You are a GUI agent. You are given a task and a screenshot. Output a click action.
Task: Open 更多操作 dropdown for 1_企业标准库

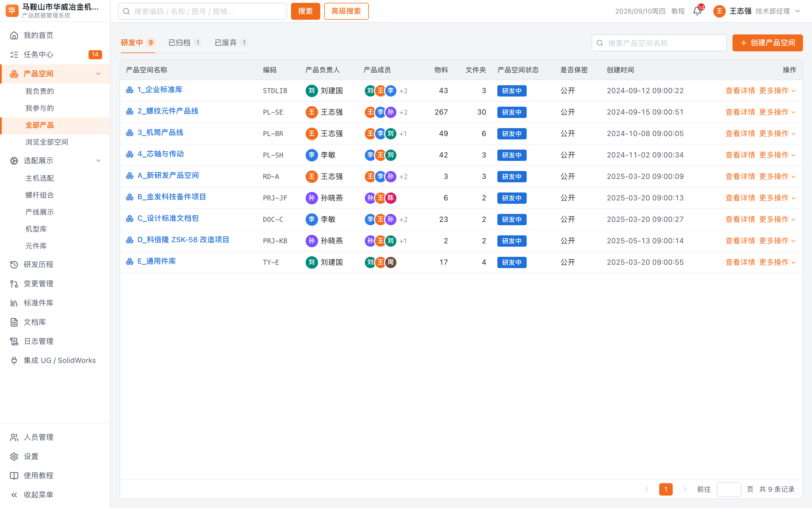pyautogui.click(x=777, y=91)
